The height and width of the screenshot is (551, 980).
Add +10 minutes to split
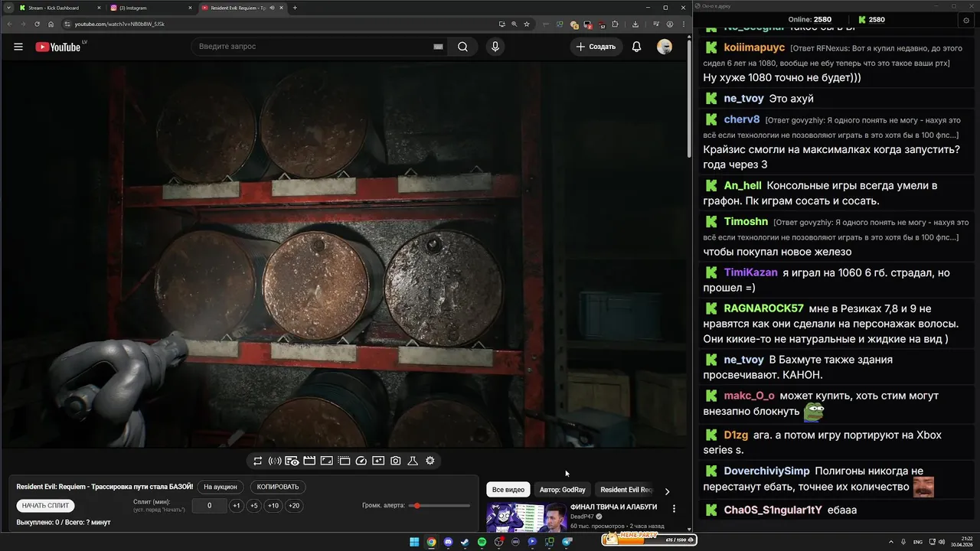[x=273, y=506]
